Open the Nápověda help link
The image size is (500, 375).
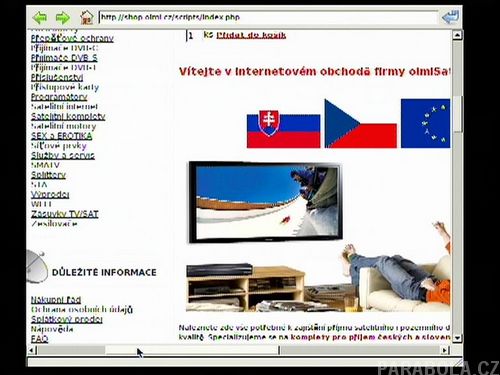(x=52, y=329)
